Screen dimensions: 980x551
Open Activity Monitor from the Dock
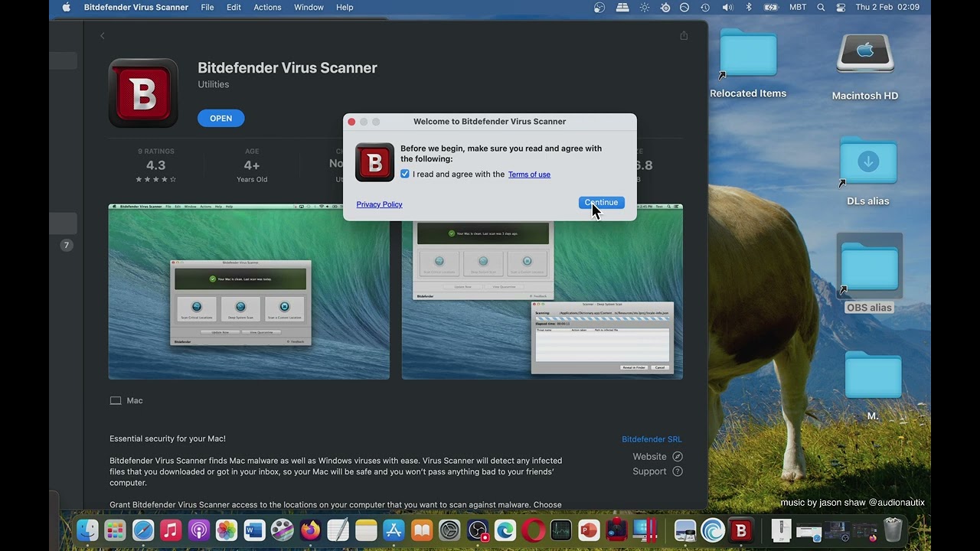click(561, 530)
